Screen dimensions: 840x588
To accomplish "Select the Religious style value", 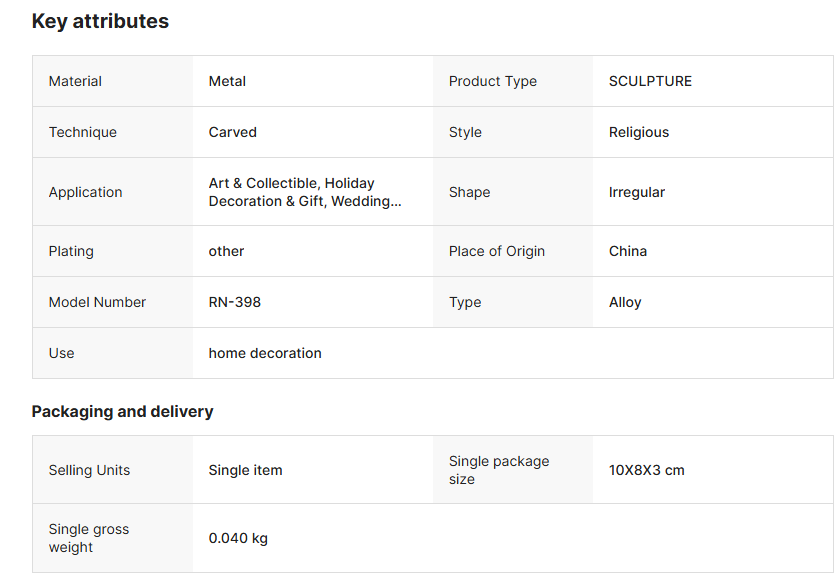I will coord(639,132).
